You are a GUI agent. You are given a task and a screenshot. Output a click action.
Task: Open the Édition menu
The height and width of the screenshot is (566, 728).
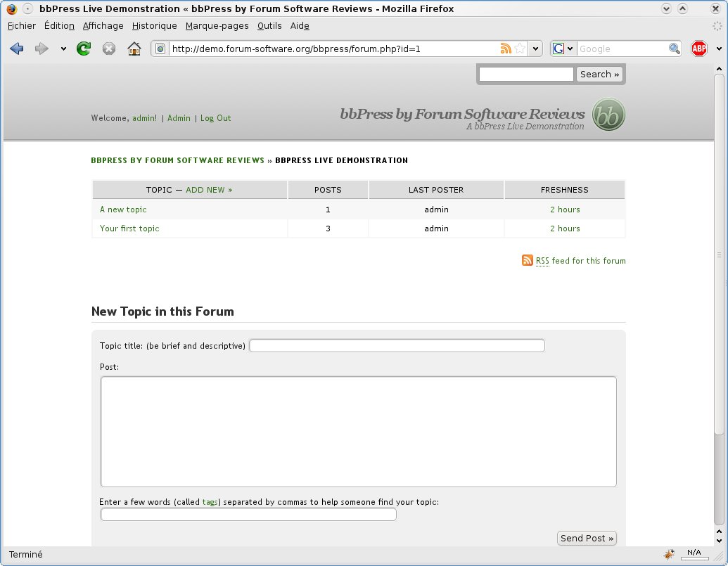59,26
